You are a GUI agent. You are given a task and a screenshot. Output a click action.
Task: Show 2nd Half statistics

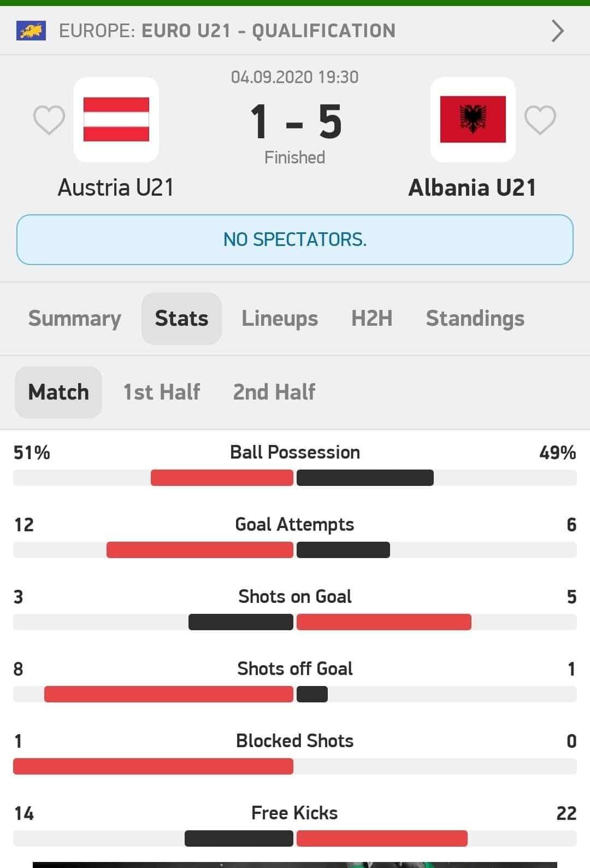(x=274, y=392)
